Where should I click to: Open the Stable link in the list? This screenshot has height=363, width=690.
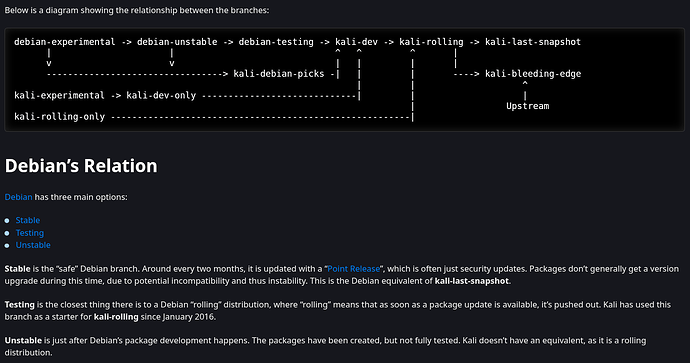coord(28,220)
